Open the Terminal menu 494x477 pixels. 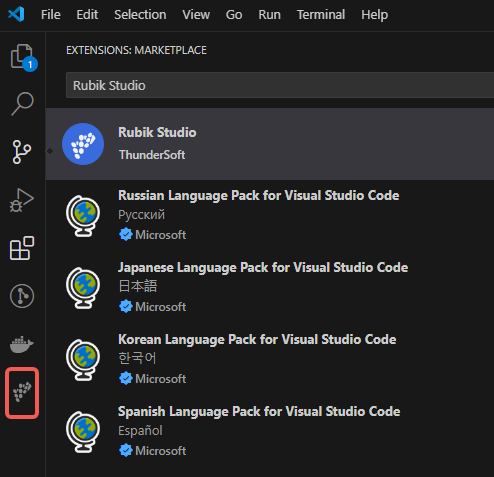(x=321, y=15)
